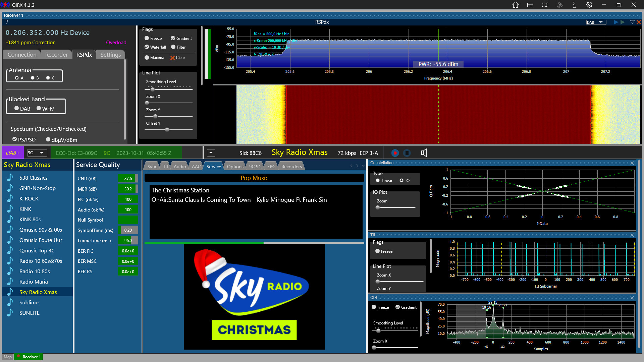This screenshot has height=362, width=644.
Task: Mute audio via the speaker icon
Action: (424, 153)
